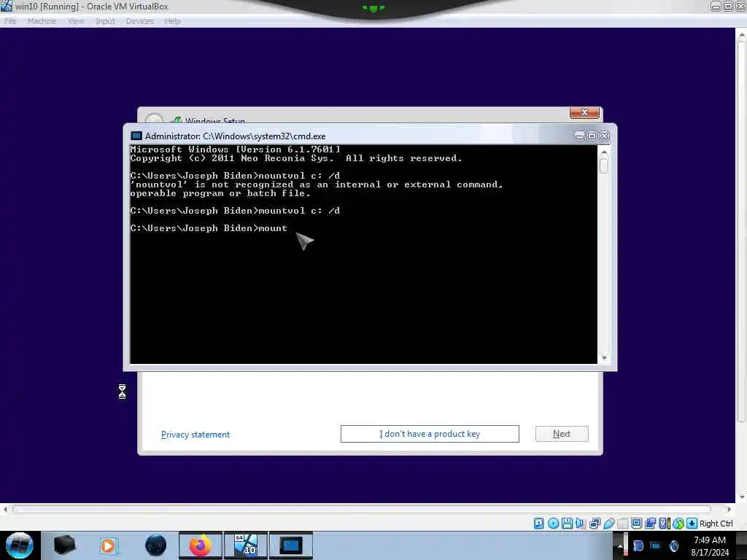Open the Machine menu
Viewport: 747px width, 560px height.
tap(42, 21)
